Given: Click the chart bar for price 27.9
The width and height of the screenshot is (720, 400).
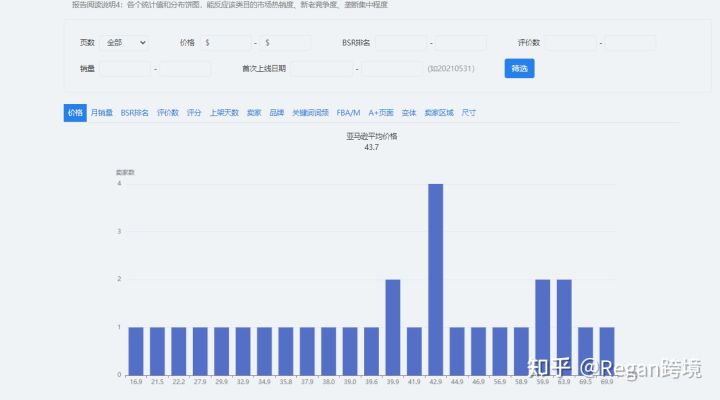Looking at the screenshot, I should tap(200, 351).
